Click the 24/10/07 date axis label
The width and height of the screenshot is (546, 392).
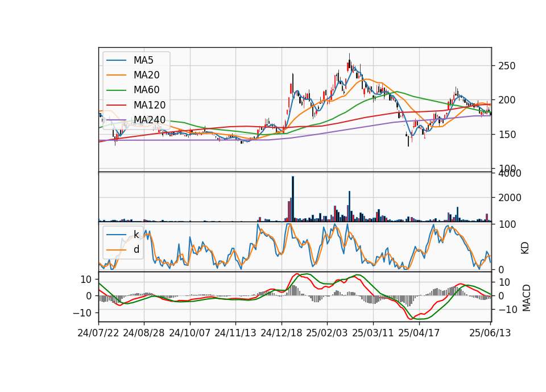point(190,333)
